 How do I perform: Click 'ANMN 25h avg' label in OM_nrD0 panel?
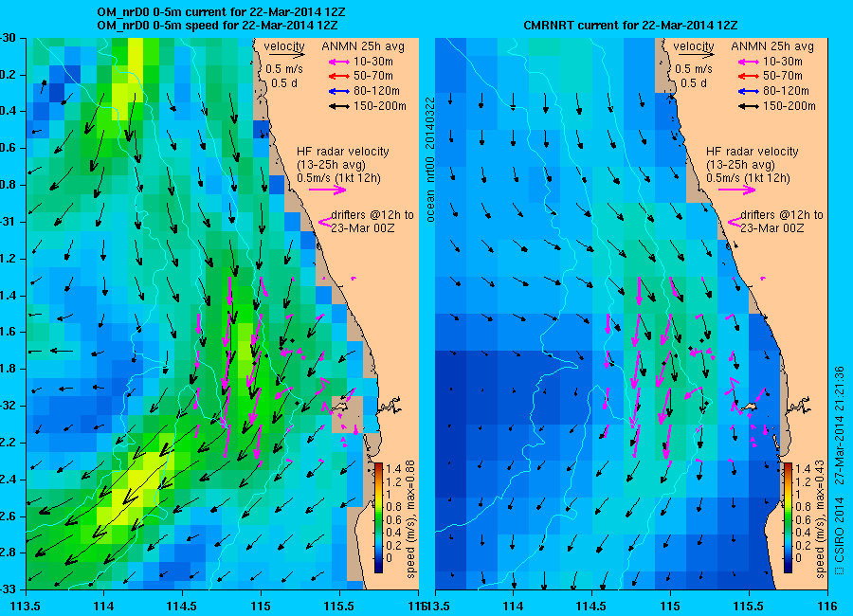(363, 46)
